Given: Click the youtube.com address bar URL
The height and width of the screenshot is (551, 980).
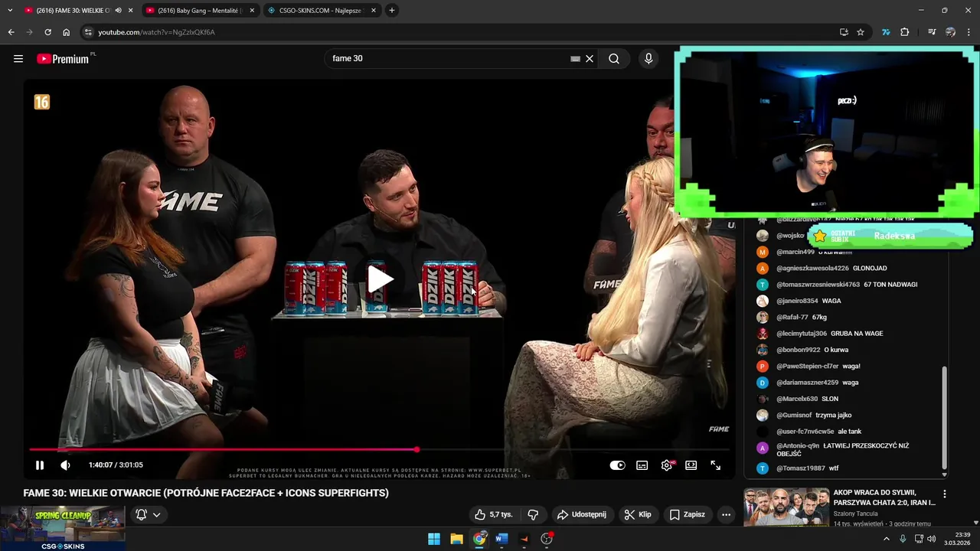Looking at the screenshot, I should (156, 32).
